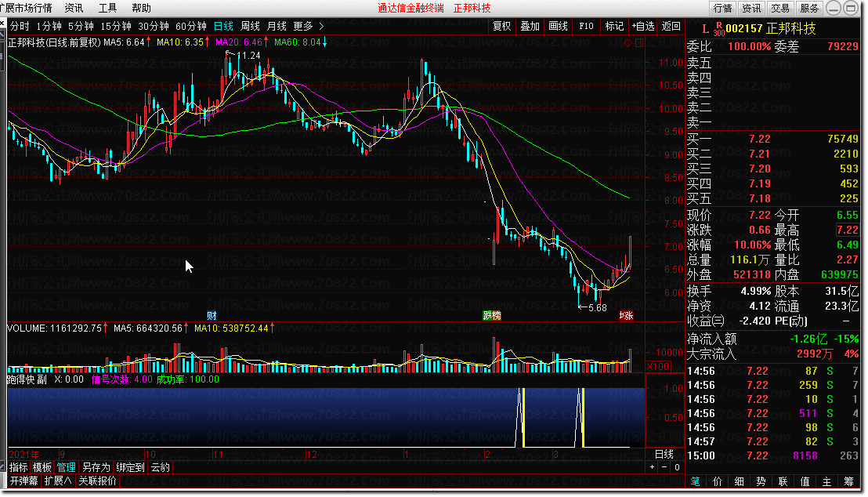Open the 扩展市场行情 menu
This screenshot has height=497, width=868.
click(26, 9)
